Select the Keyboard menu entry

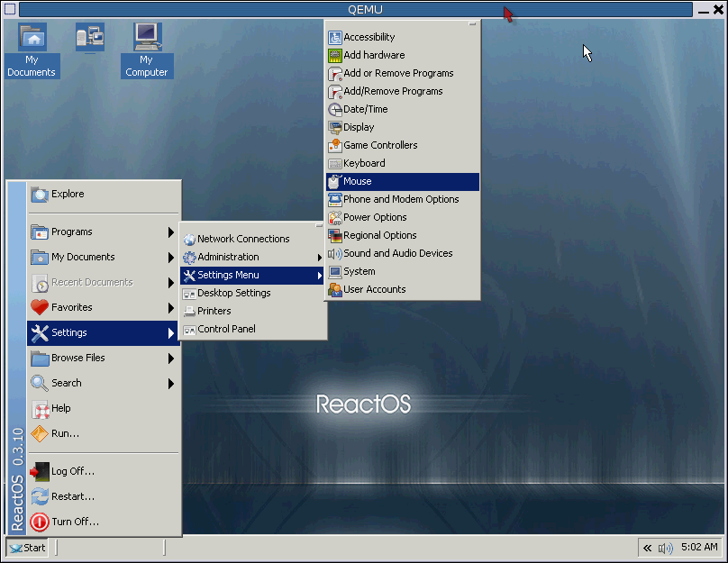pos(403,163)
